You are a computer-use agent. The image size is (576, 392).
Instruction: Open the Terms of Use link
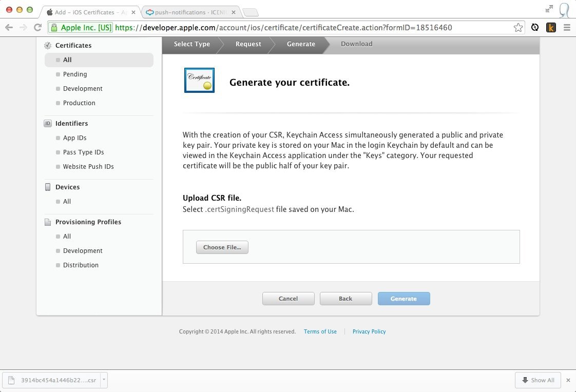[x=320, y=332]
